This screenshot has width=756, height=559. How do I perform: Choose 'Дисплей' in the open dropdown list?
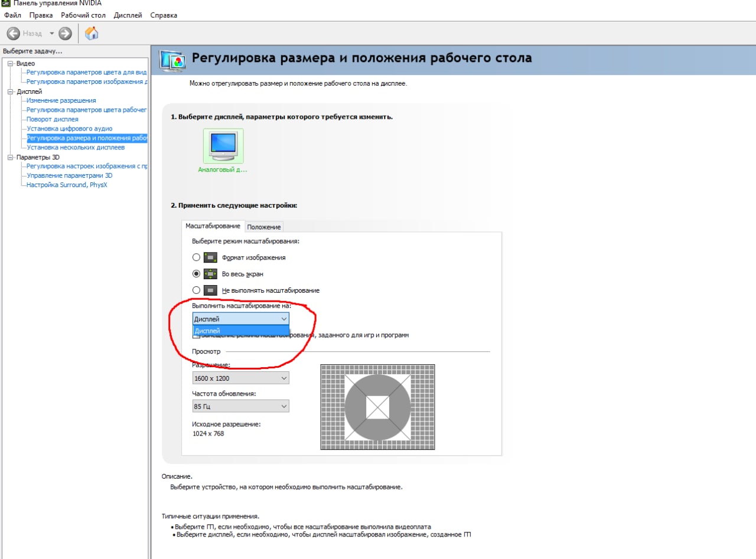(x=241, y=331)
